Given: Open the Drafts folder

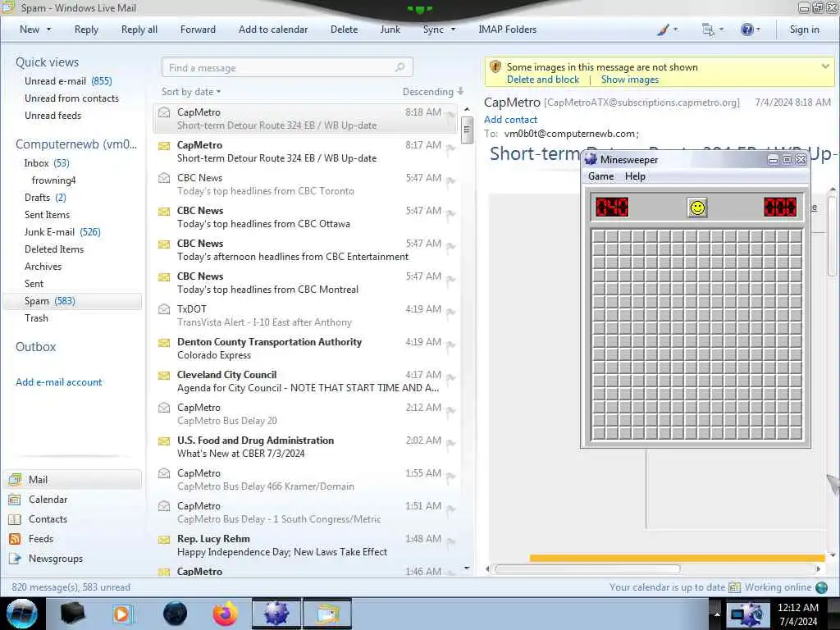Looking at the screenshot, I should (45, 198).
